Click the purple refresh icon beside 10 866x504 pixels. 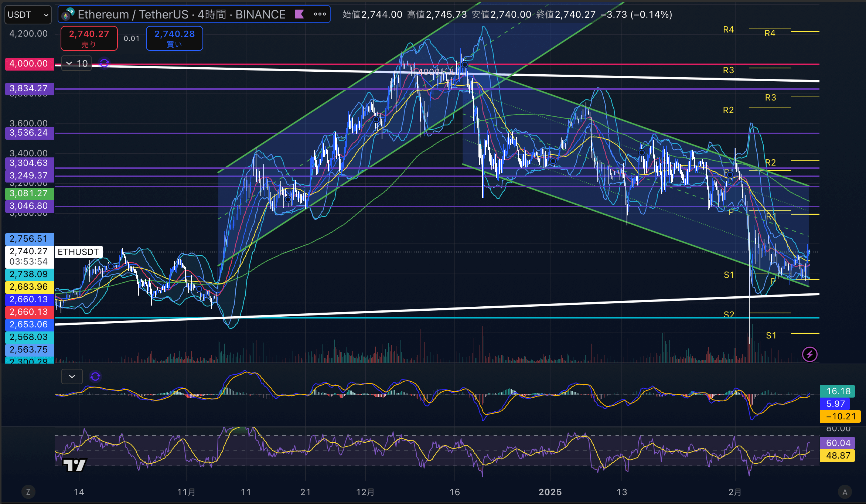pos(105,64)
